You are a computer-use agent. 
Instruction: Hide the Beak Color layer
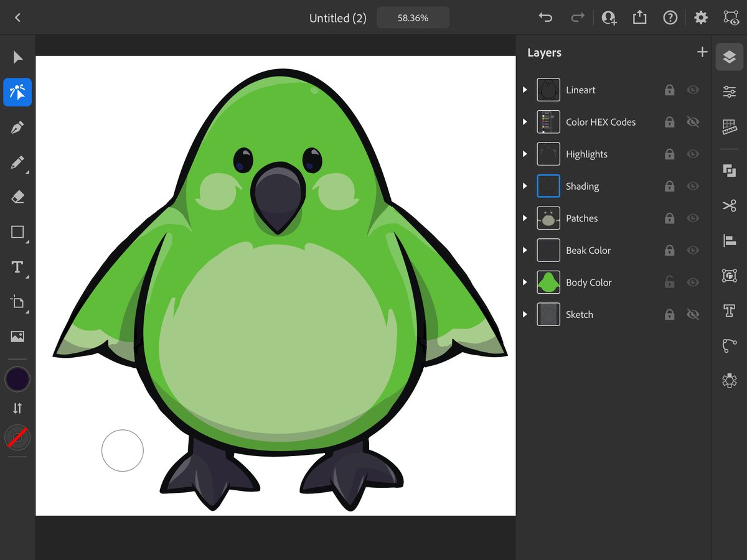pyautogui.click(x=693, y=250)
